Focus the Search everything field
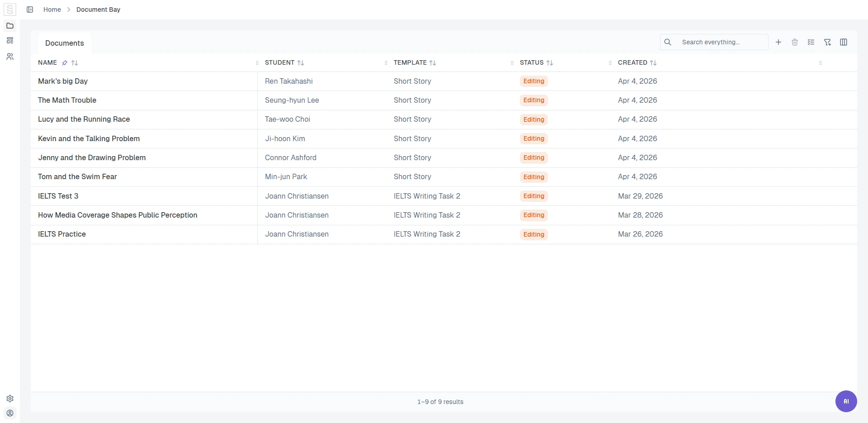The width and height of the screenshot is (868, 423). pyautogui.click(x=714, y=42)
